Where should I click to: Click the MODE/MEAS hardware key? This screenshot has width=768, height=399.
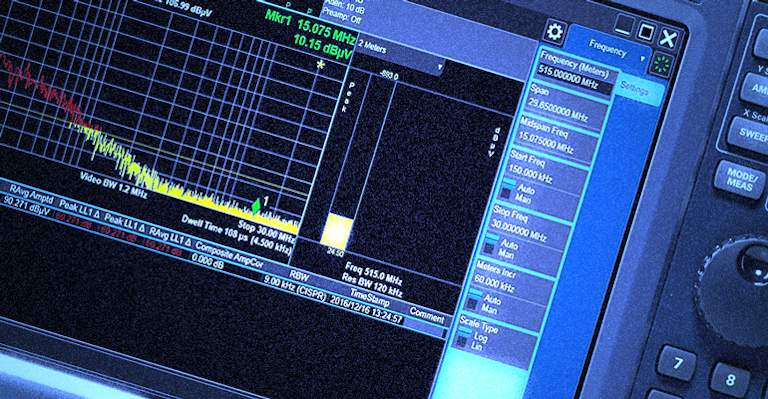(739, 180)
